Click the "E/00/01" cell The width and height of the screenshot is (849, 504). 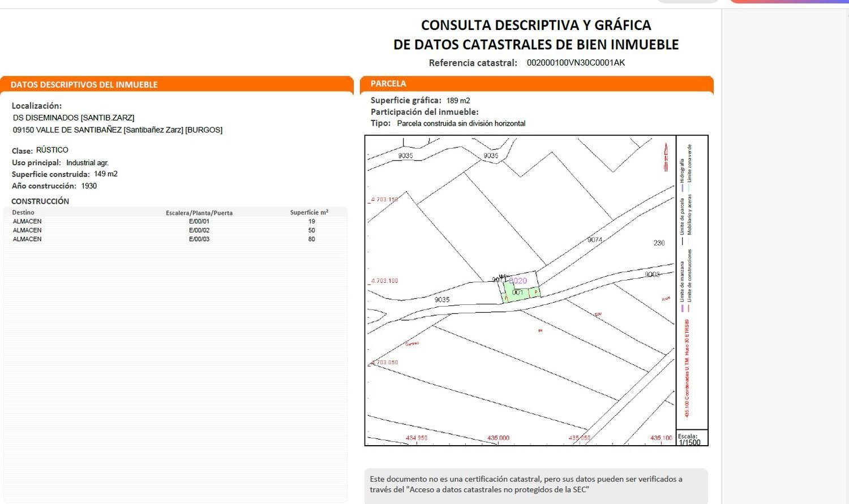(x=199, y=222)
